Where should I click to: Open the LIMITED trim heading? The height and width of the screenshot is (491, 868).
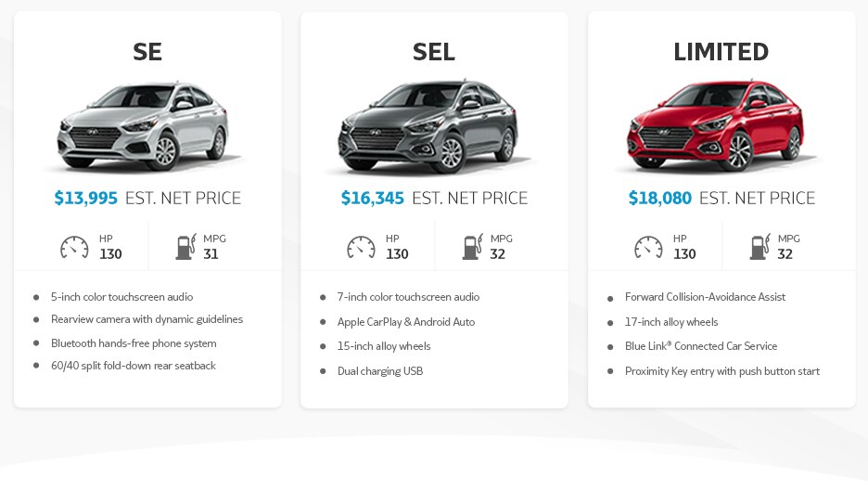pos(721,52)
